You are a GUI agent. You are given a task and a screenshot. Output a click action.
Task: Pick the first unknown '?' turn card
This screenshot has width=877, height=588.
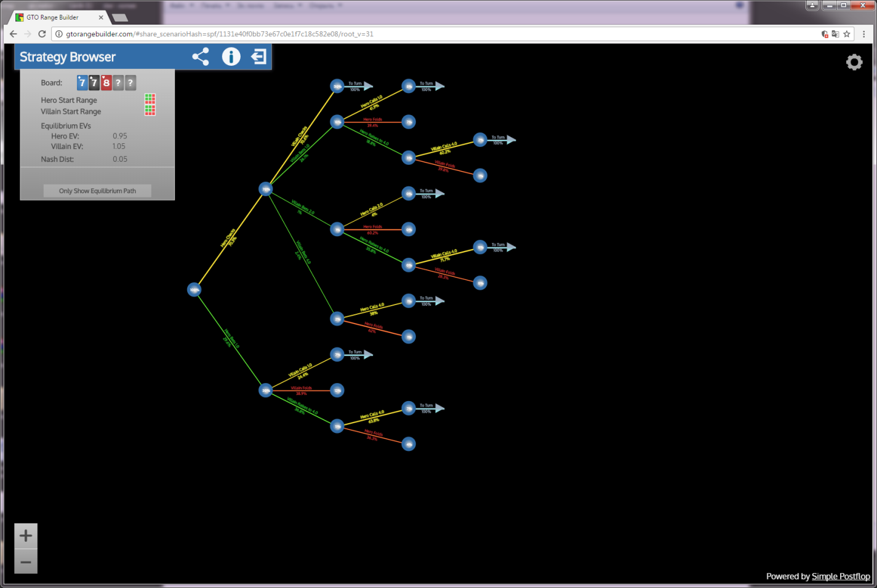[x=118, y=82]
